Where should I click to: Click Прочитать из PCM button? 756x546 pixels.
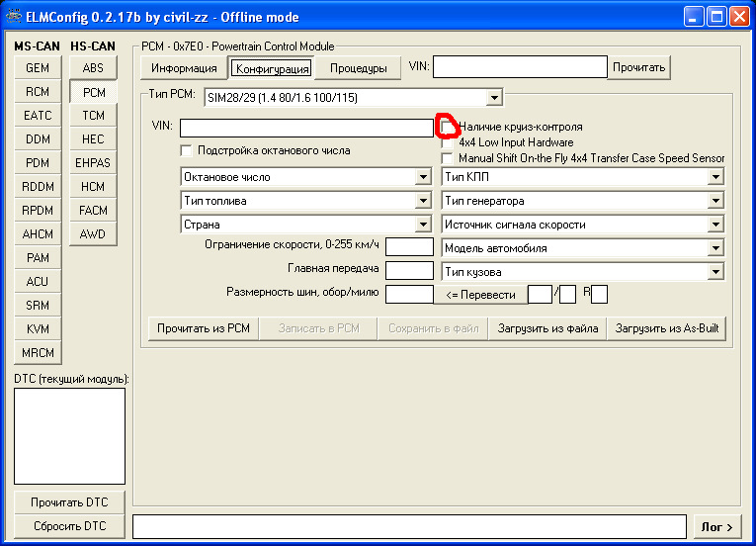204,328
